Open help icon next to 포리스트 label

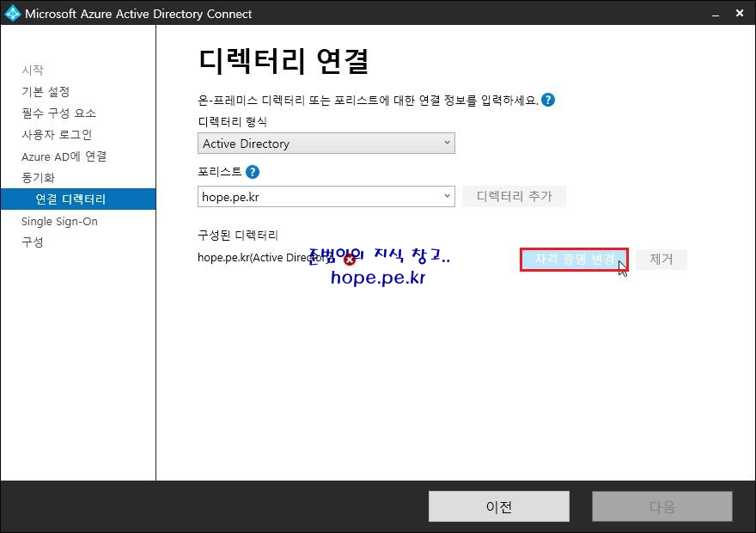coord(253,172)
